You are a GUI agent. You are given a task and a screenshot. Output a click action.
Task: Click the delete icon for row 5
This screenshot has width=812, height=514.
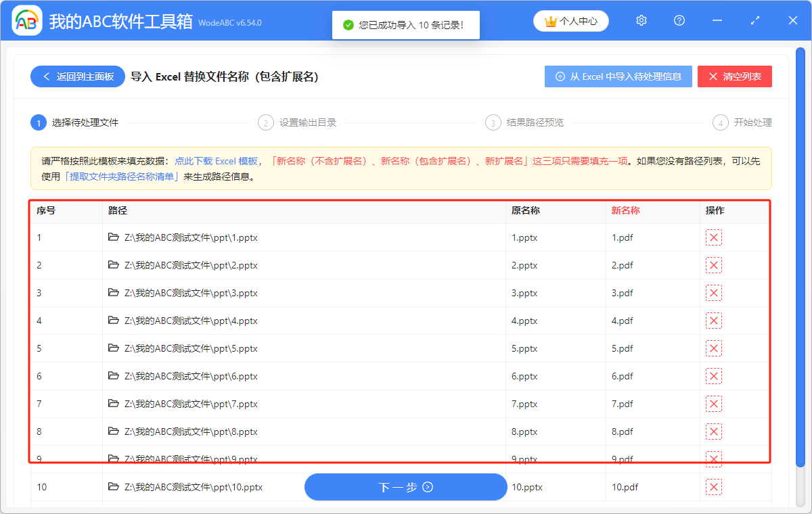(713, 348)
